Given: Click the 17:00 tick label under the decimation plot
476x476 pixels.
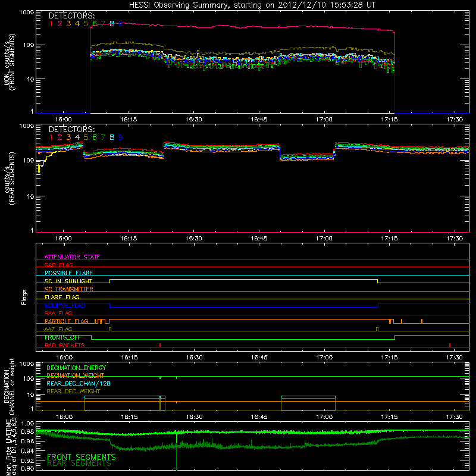Looking at the screenshot, I should [x=324, y=417].
